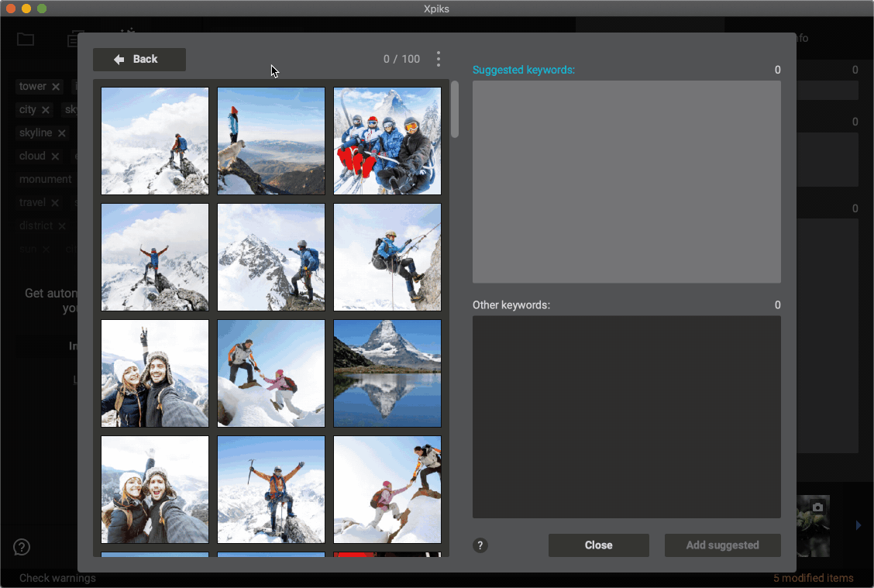Screen dimensions: 874x588
Task: Select the ice climber on rope photo
Action: pos(387,257)
